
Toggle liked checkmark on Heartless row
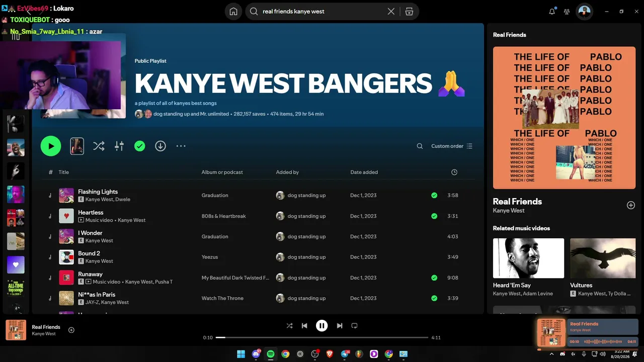tap(434, 216)
